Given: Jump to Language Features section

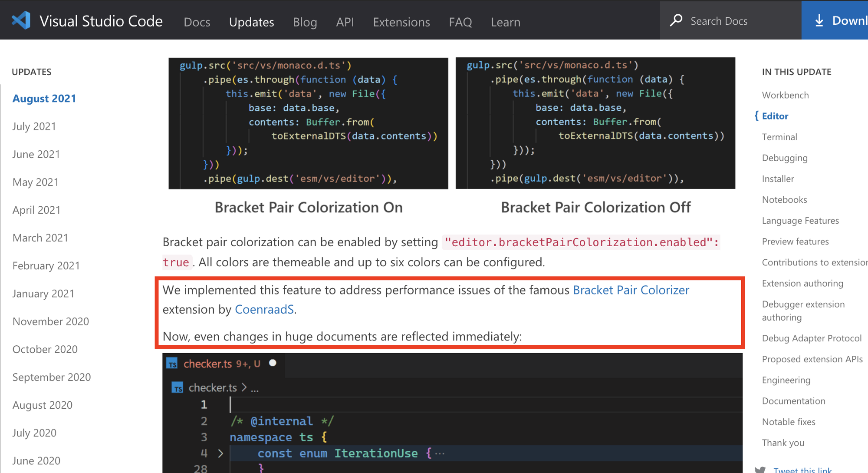Looking at the screenshot, I should 800,220.
